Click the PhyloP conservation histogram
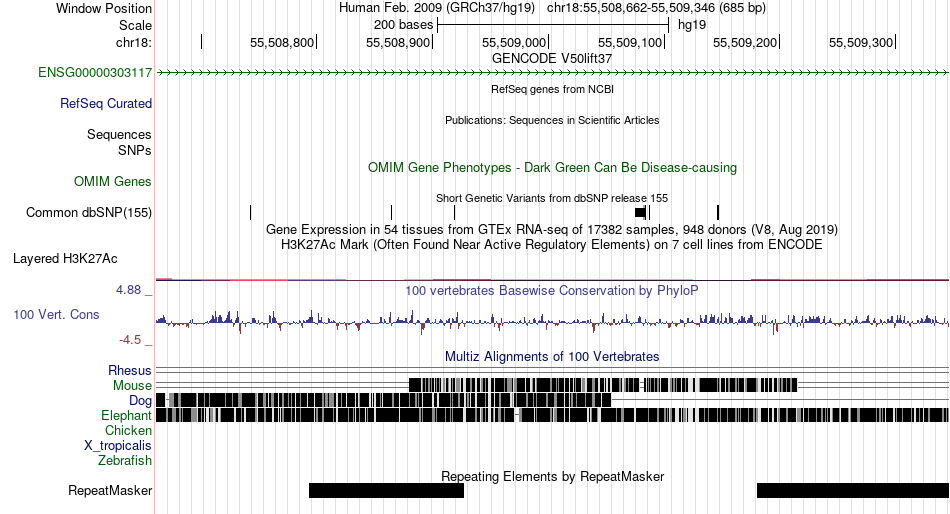 (552, 321)
